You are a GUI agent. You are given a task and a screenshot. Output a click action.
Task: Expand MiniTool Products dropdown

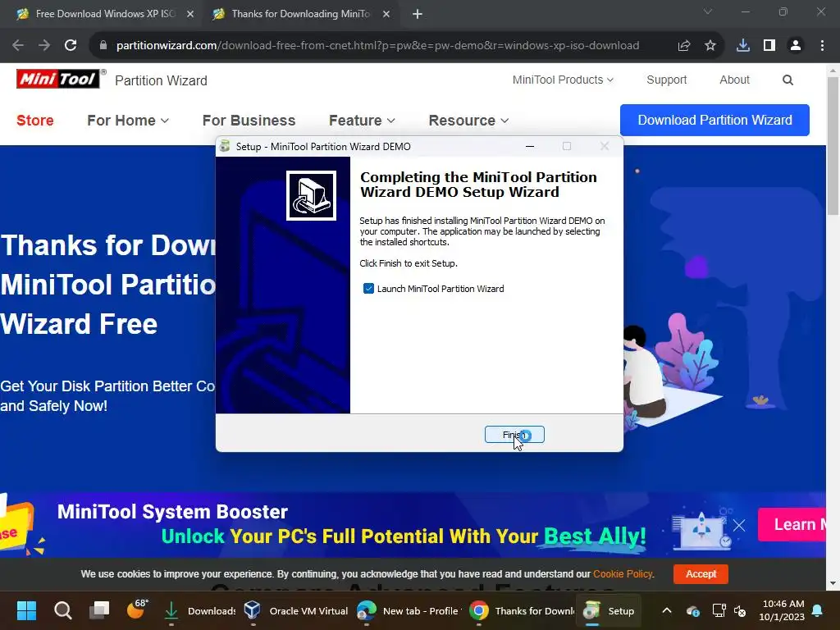(x=563, y=80)
